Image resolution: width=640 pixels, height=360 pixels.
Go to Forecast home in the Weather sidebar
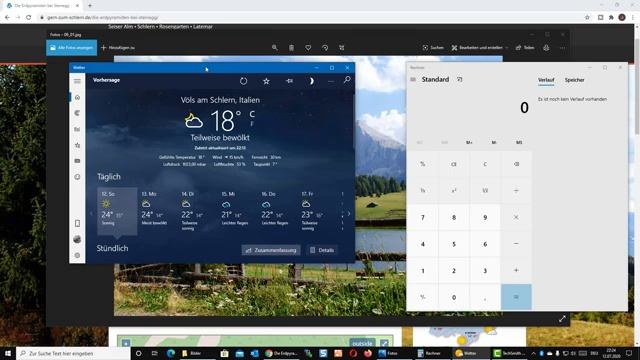77,97
